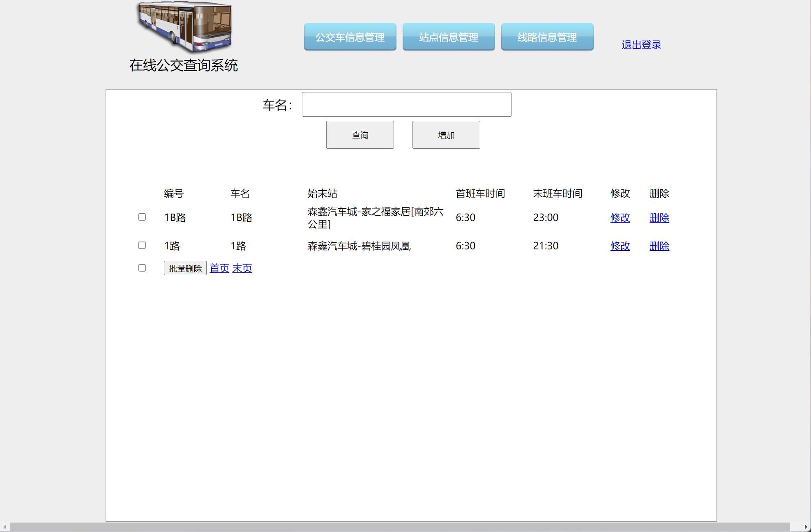Click 删除 for the 1路 route
This screenshot has height=532, width=811.
coord(659,246)
